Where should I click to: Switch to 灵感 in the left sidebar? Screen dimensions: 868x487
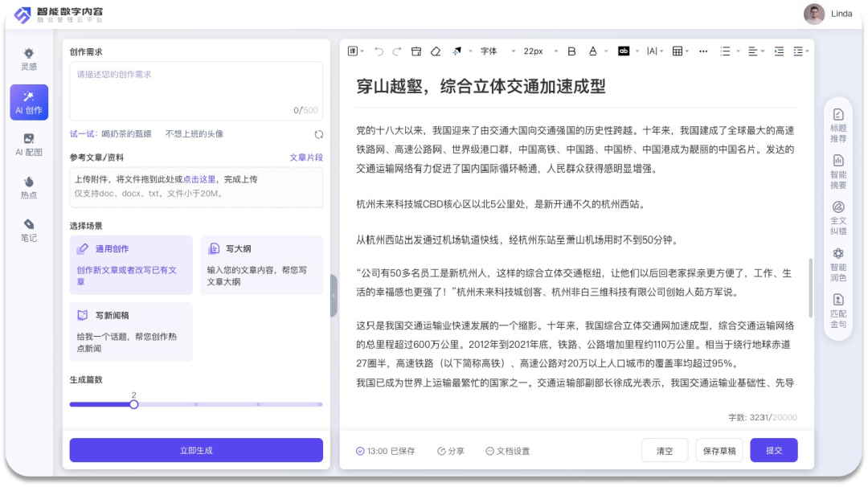29,59
